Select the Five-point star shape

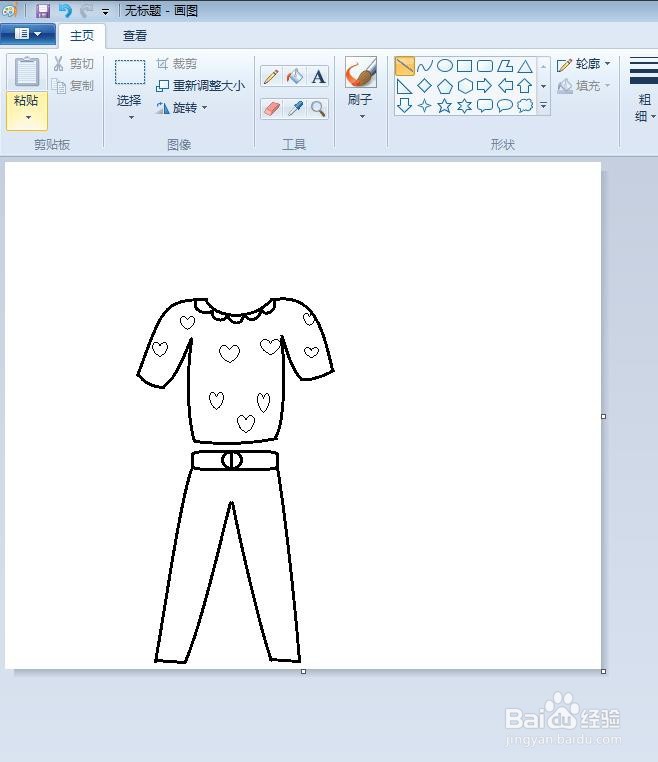tap(445, 105)
